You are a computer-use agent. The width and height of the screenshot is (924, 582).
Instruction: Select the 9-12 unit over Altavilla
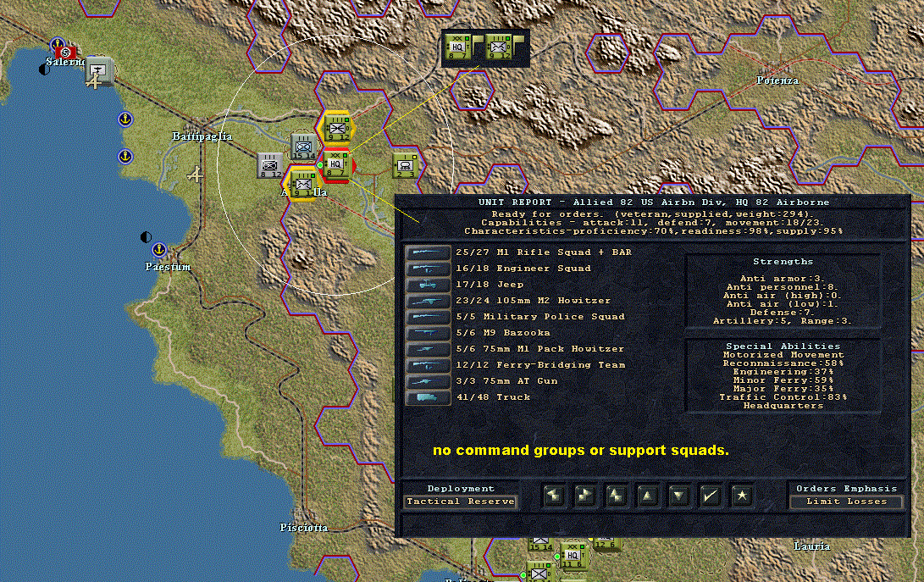point(304,183)
